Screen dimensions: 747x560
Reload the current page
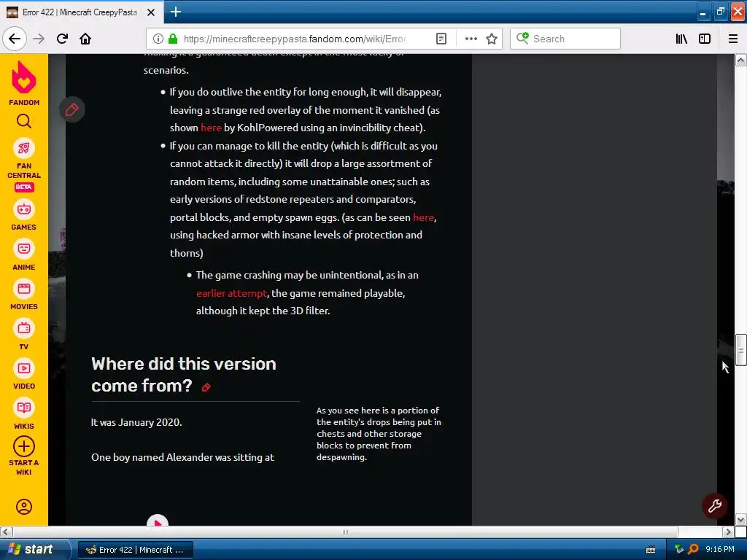(x=63, y=39)
